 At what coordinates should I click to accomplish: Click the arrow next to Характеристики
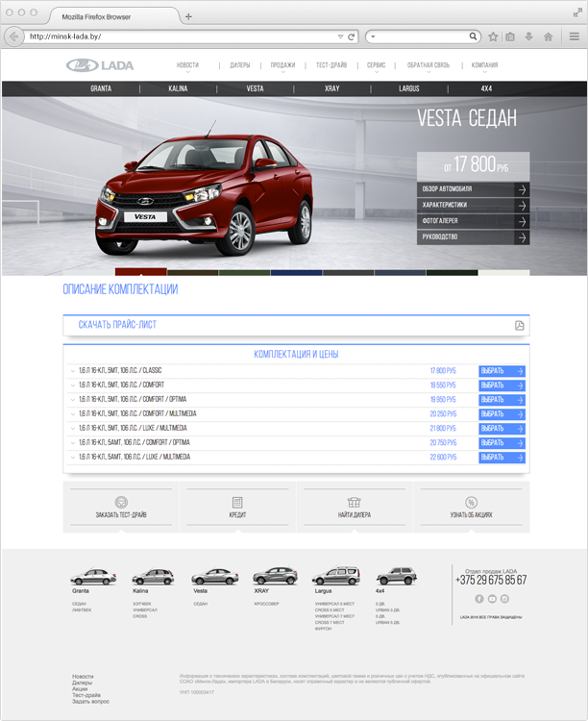coord(523,206)
